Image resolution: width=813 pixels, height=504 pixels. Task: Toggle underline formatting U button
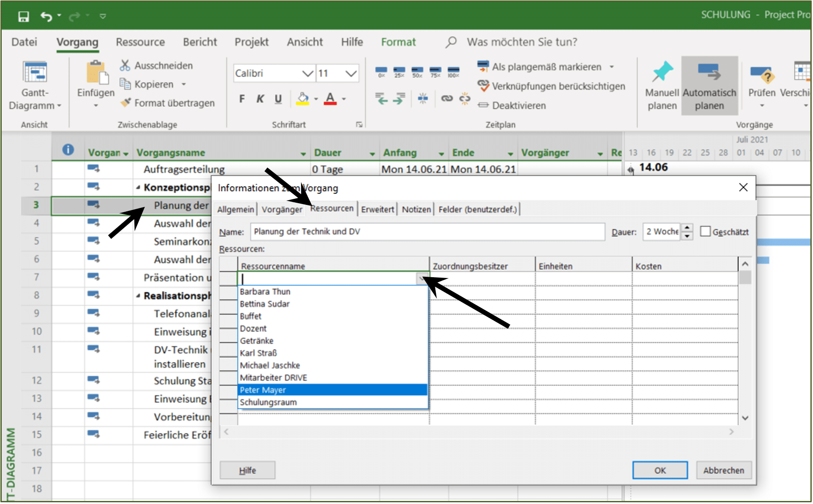pos(278,99)
